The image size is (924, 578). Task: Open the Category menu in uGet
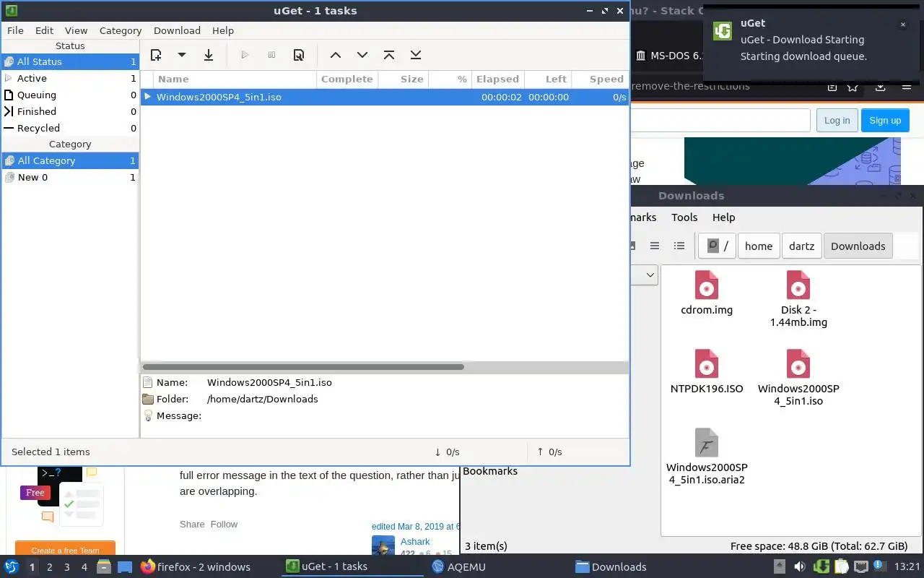click(x=121, y=30)
